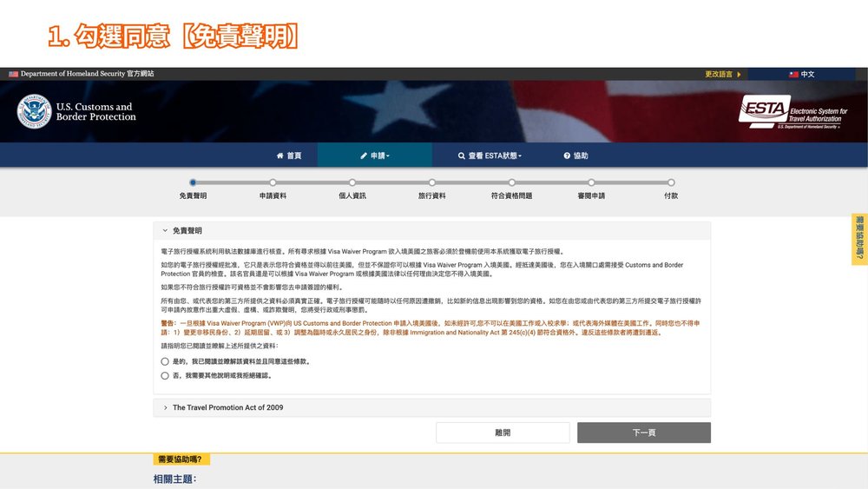Open the 協助 nav item
This screenshot has height=489, width=868.
(575, 155)
